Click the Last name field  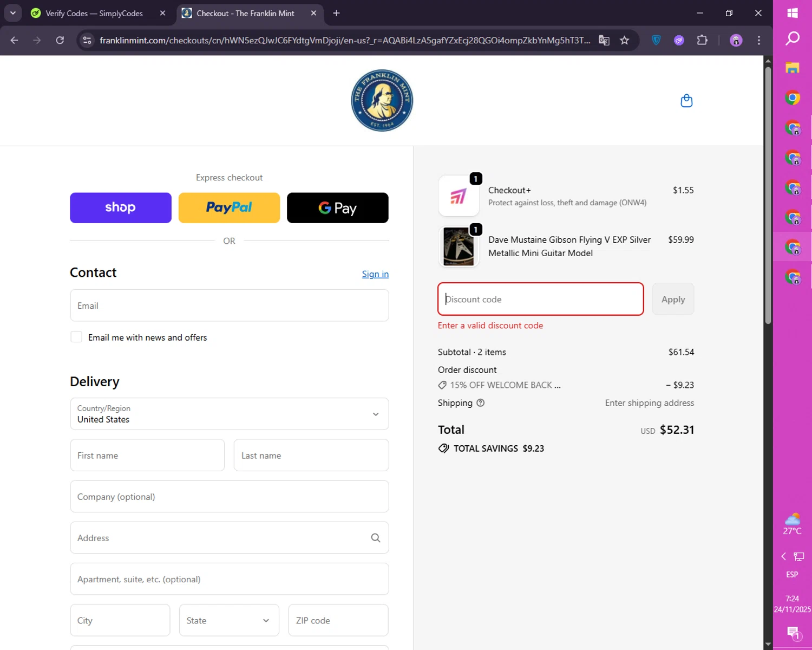click(x=311, y=455)
